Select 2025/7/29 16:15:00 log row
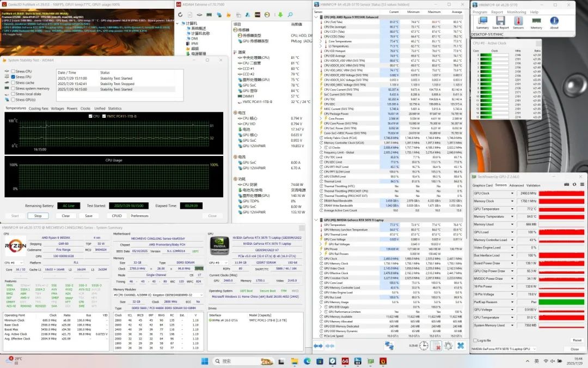 116,89
